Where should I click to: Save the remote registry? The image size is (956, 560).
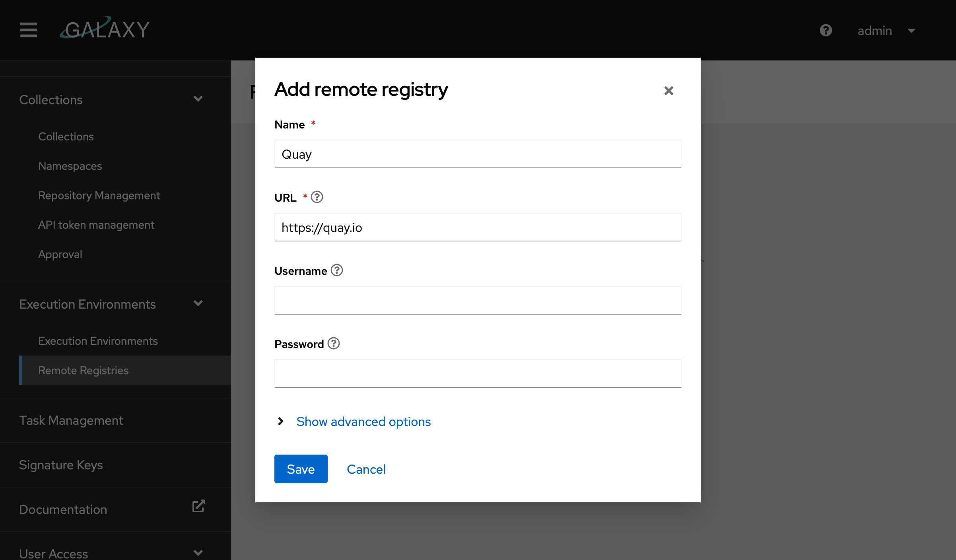(x=301, y=469)
